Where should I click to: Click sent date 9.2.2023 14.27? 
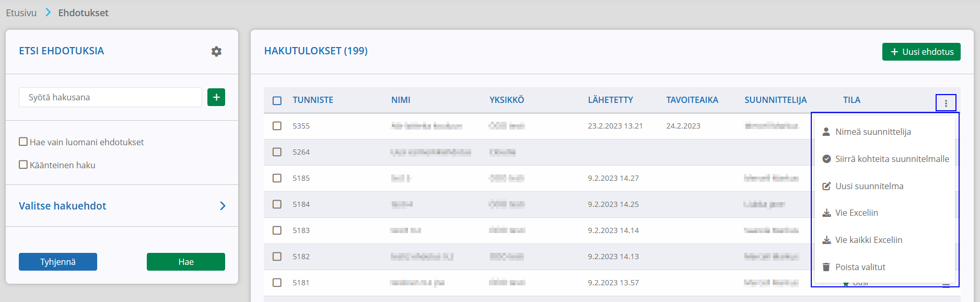pos(613,178)
